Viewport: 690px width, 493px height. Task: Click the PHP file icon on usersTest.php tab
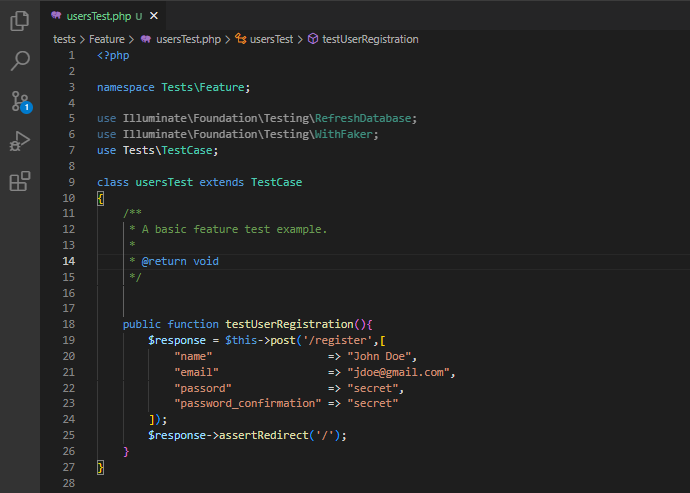(x=56, y=15)
